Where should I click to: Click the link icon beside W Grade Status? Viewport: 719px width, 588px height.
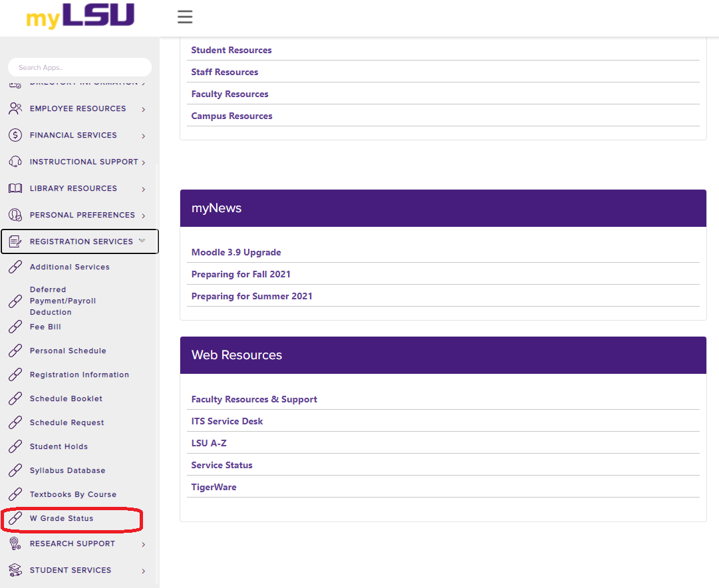15,518
